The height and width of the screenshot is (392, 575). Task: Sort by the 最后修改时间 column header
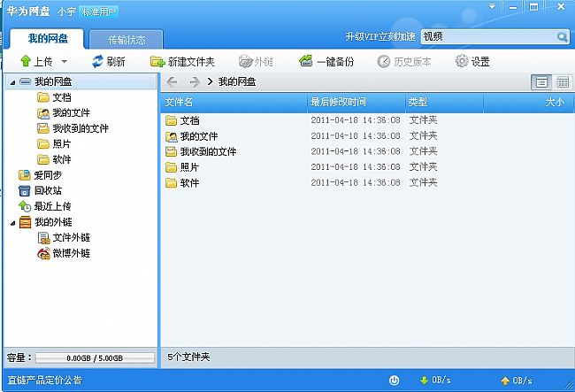click(356, 102)
